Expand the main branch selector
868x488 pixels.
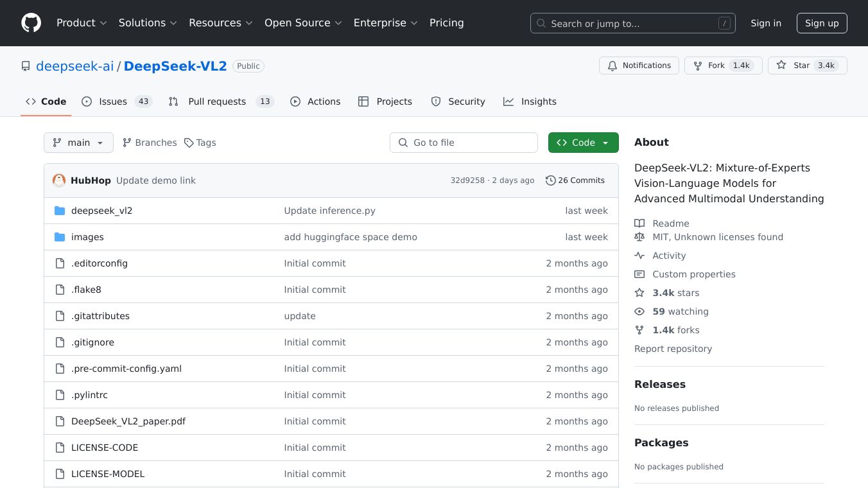tap(78, 143)
